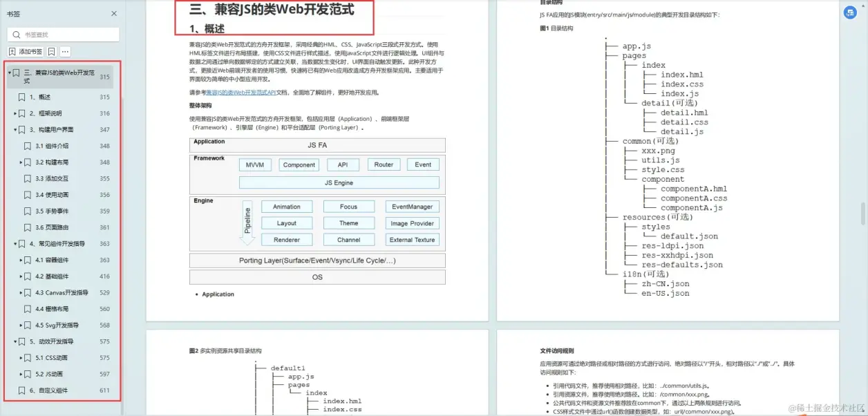868x416 pixels.
Task: Click the Animation box in the Engine section
Action: pos(287,207)
